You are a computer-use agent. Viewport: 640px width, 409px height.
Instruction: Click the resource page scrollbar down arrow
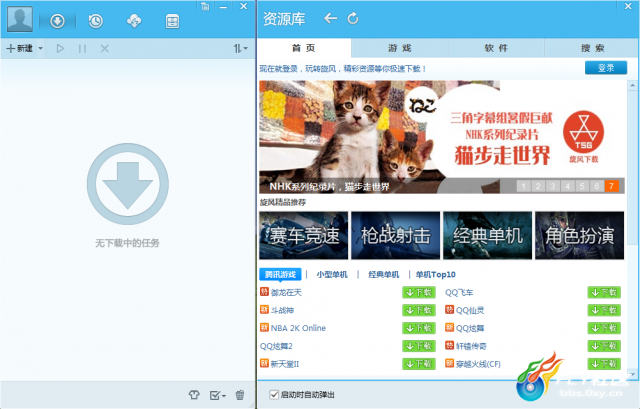click(x=633, y=373)
